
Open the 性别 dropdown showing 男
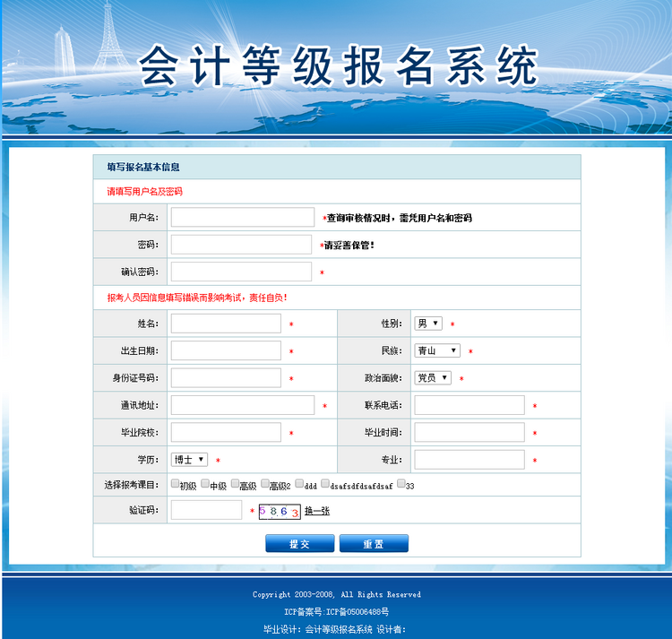point(428,324)
